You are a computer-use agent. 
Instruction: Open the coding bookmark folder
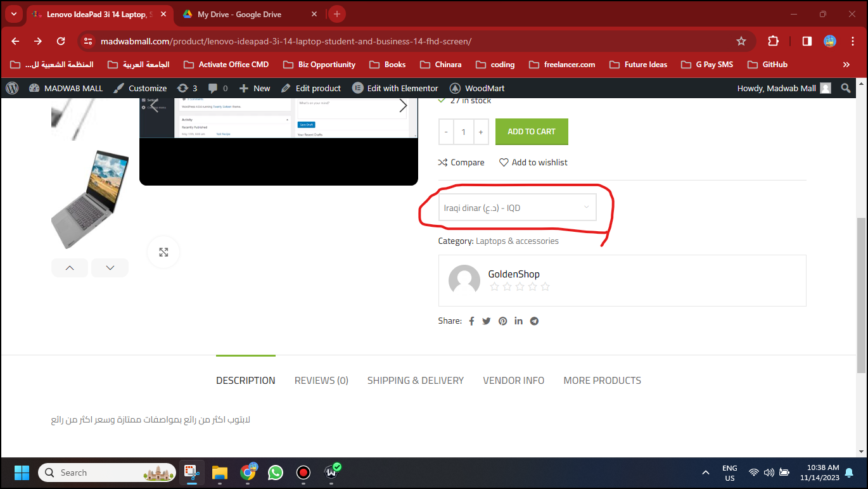point(495,65)
